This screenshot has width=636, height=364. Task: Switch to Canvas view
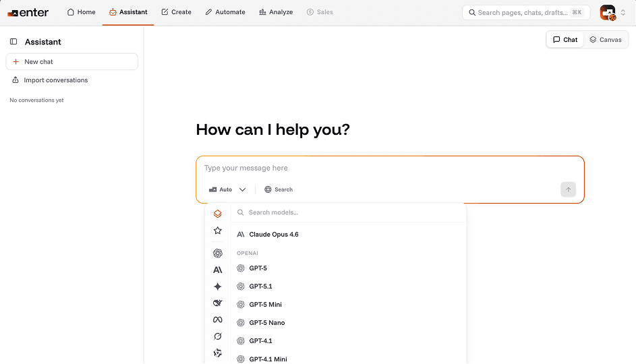pyautogui.click(x=605, y=40)
